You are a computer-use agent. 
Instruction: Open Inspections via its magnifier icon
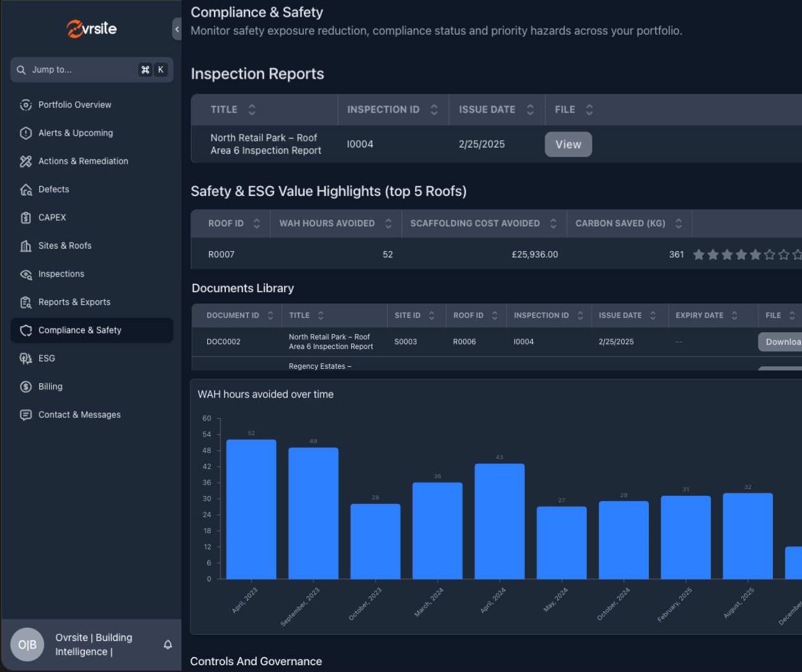[x=26, y=274]
